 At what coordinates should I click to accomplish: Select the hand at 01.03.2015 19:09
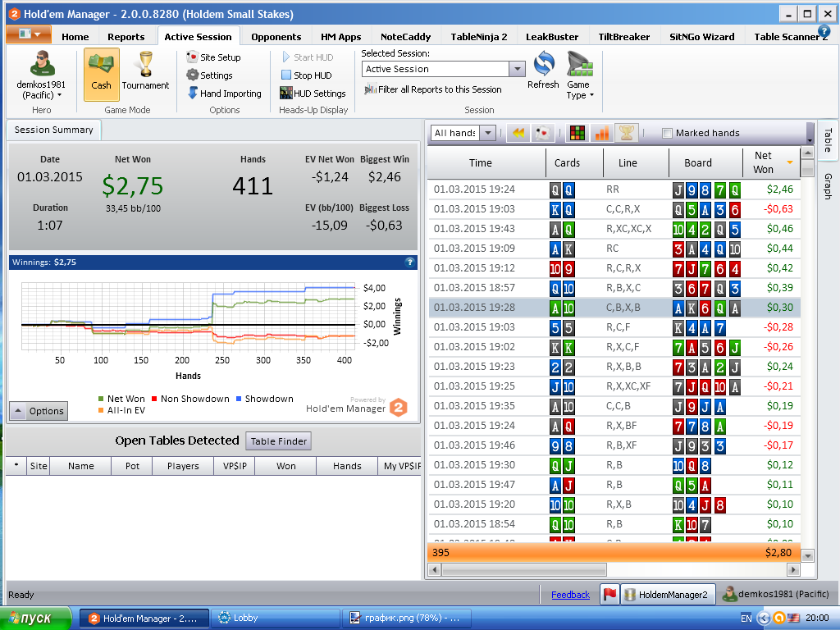tap(614, 249)
